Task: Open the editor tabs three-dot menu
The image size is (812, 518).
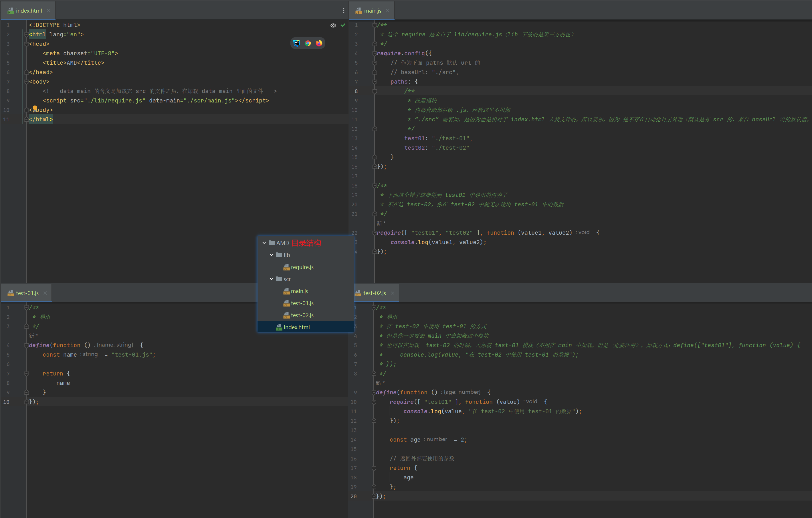Action: click(x=344, y=11)
